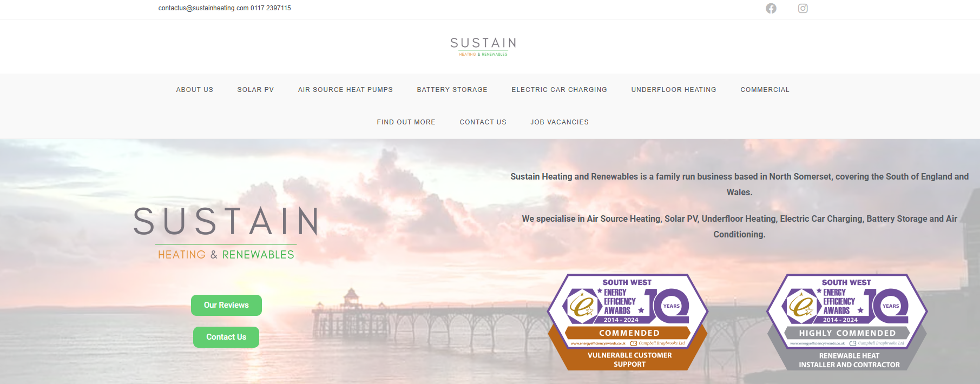Open Air Source Heat Pumps menu
Screen dimensions: 980x384
pyautogui.click(x=345, y=90)
